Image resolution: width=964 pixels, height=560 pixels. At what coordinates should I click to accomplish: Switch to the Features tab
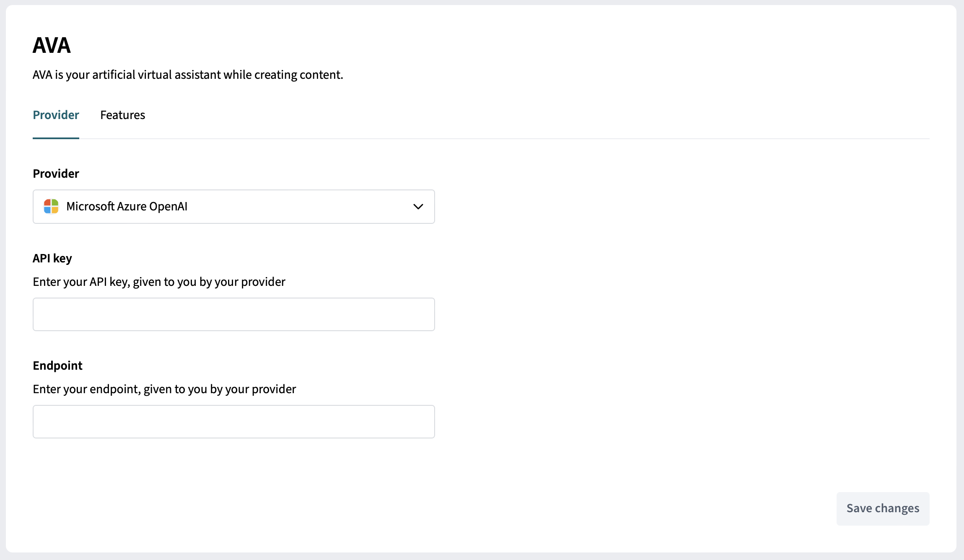[x=122, y=115]
